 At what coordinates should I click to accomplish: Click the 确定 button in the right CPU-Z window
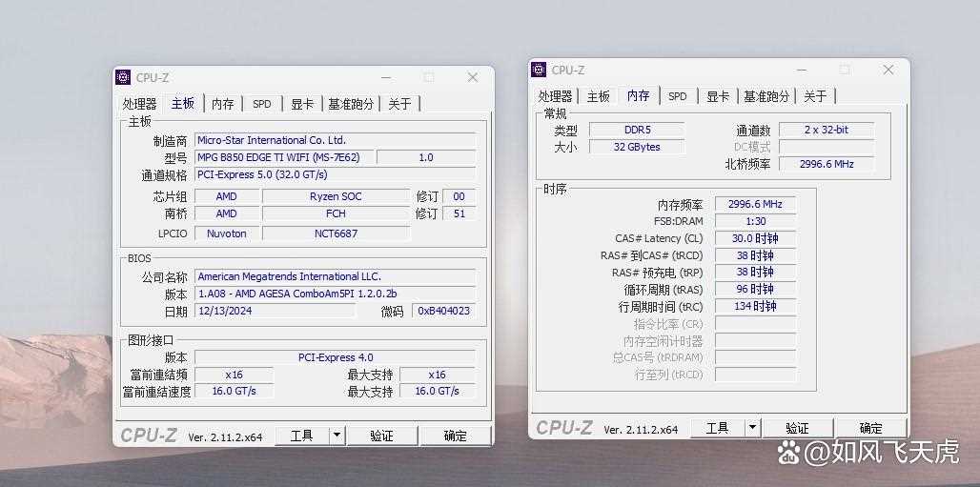coord(870,428)
